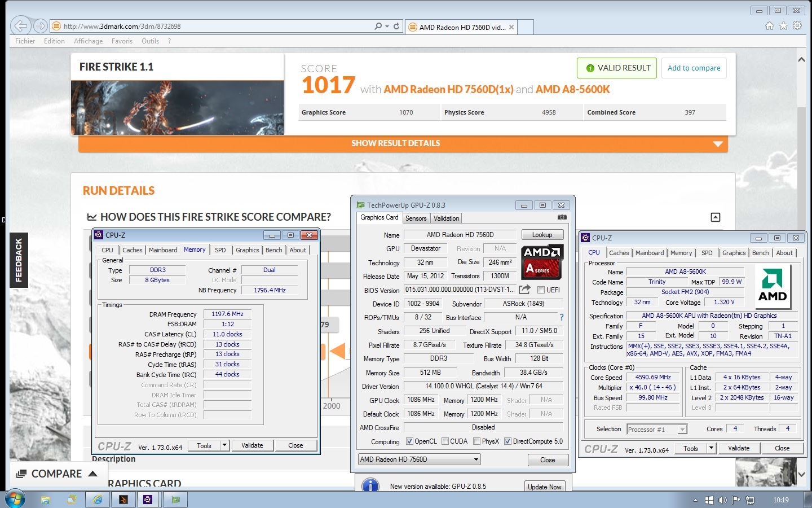Go forward with the browser forward arrow
This screenshot has width=812, height=508.
coord(40,26)
